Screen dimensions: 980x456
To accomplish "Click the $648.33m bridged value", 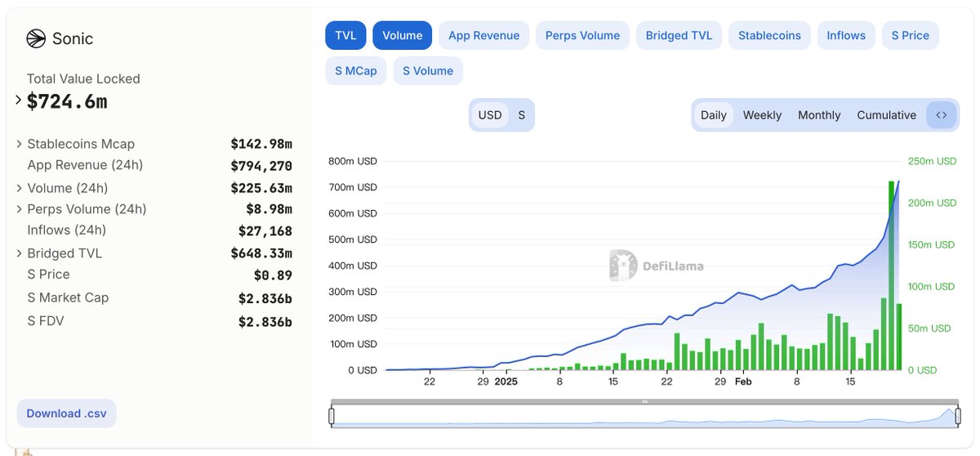I will 261,253.
